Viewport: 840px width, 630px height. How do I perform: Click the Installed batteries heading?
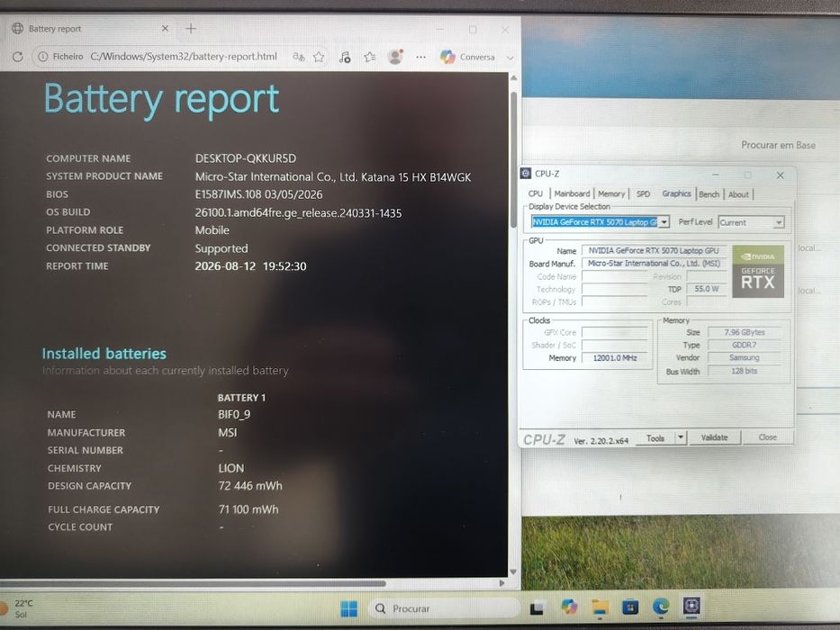tap(104, 354)
